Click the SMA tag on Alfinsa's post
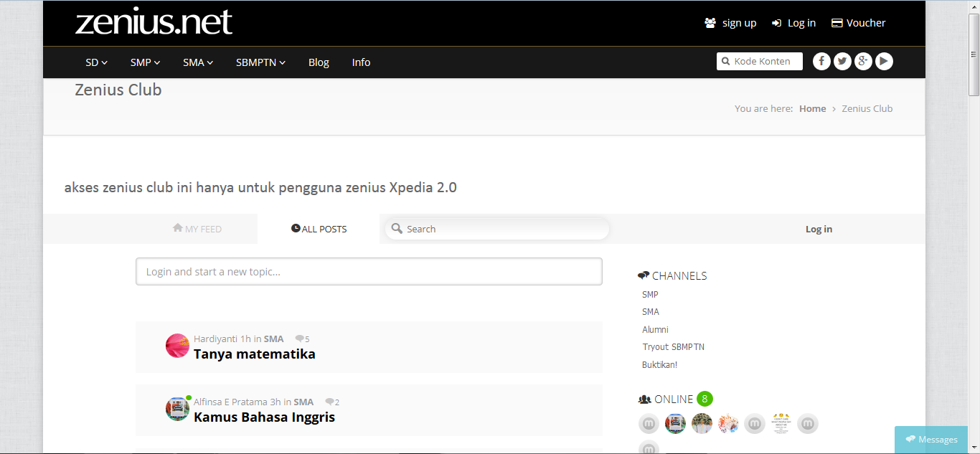This screenshot has width=980, height=454. [x=303, y=402]
